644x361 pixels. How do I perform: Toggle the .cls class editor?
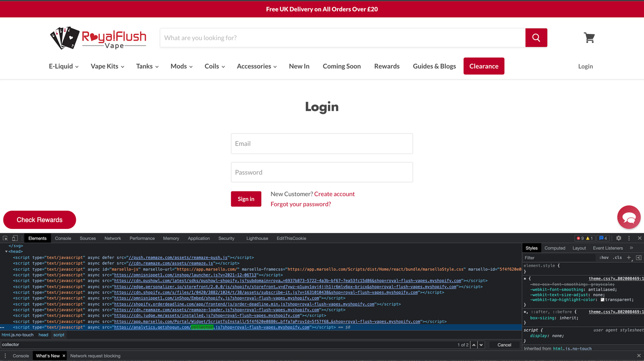[x=617, y=257]
